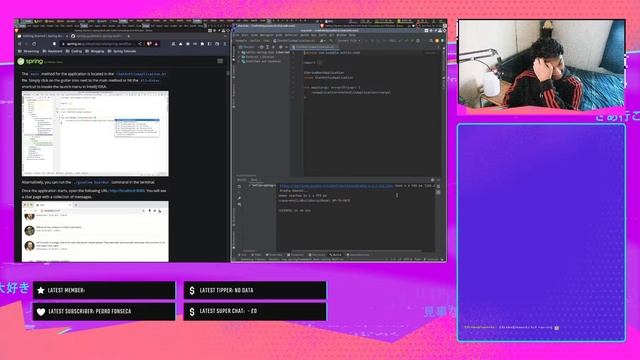Click the 'Latest Subscriber: Pedro Fonseca' overlay text
640x360 pixels.
click(x=90, y=311)
